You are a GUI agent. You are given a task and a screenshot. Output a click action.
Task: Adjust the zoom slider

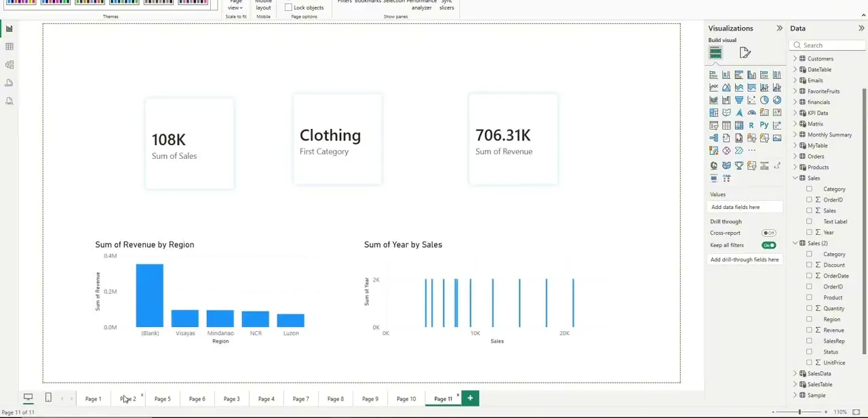pos(800,412)
